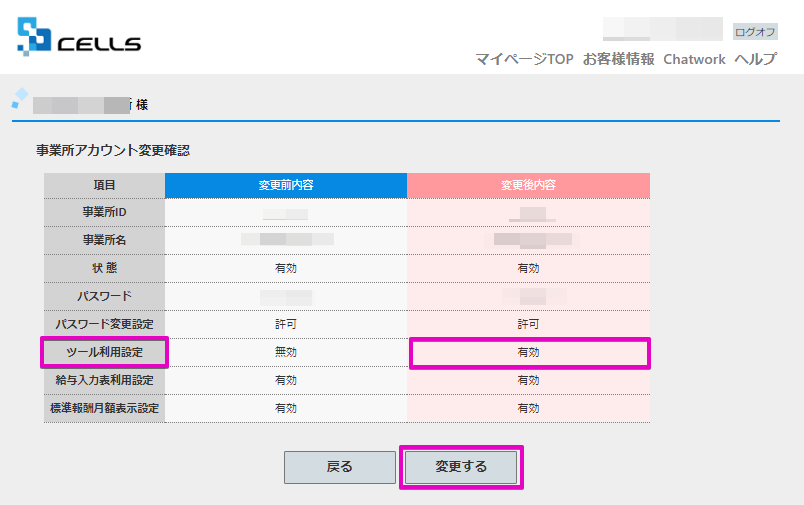Open Chatwork link in header
The image size is (804, 505).
click(694, 59)
